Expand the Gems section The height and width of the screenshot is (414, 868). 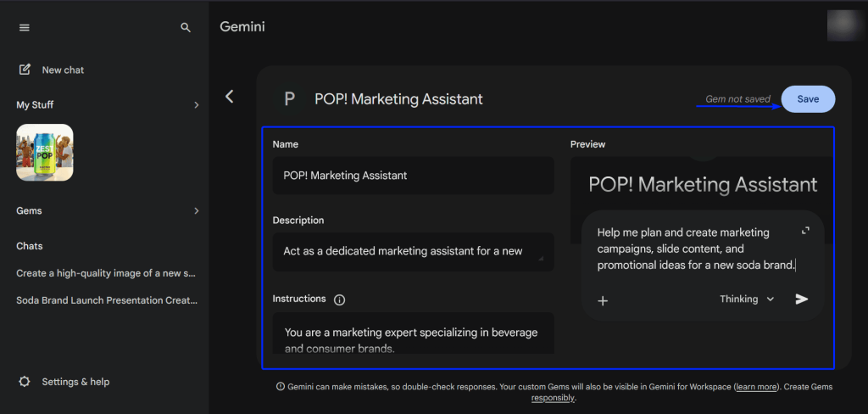click(x=196, y=210)
